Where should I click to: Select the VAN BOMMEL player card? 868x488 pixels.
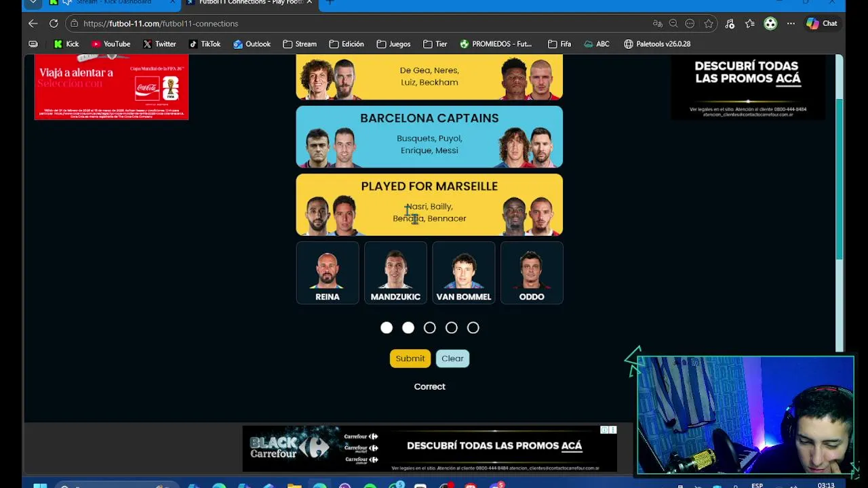tap(464, 273)
